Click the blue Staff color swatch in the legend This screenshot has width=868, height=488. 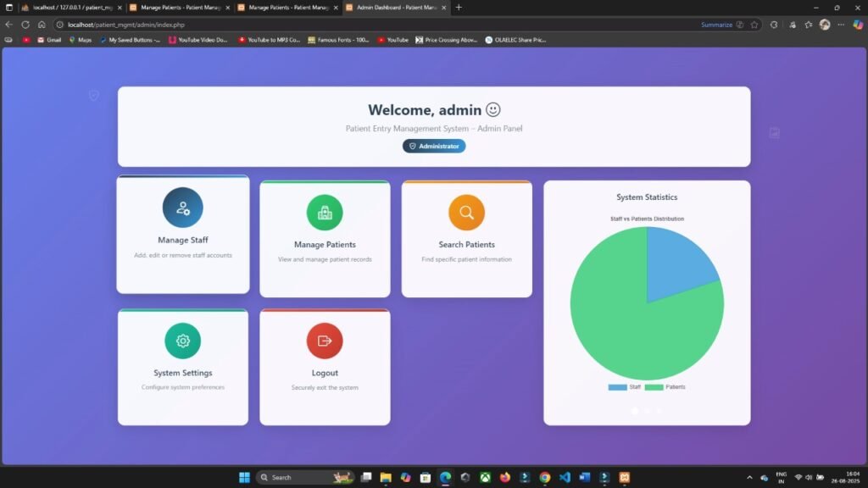(x=617, y=387)
